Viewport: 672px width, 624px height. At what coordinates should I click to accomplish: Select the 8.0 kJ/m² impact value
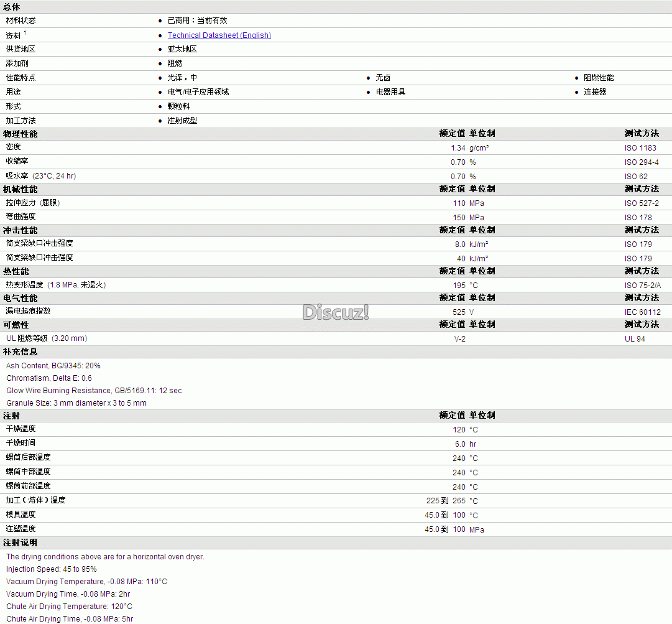(x=471, y=244)
